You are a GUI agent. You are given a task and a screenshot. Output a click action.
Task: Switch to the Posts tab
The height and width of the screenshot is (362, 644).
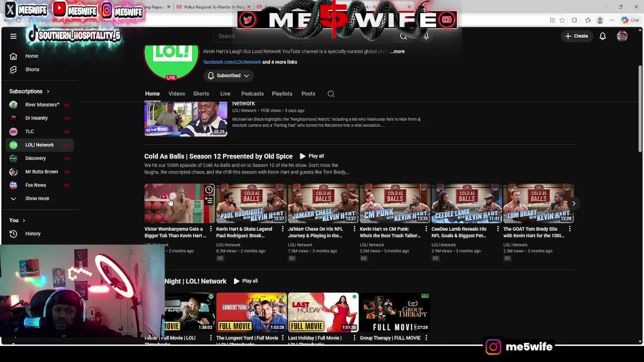(x=308, y=94)
